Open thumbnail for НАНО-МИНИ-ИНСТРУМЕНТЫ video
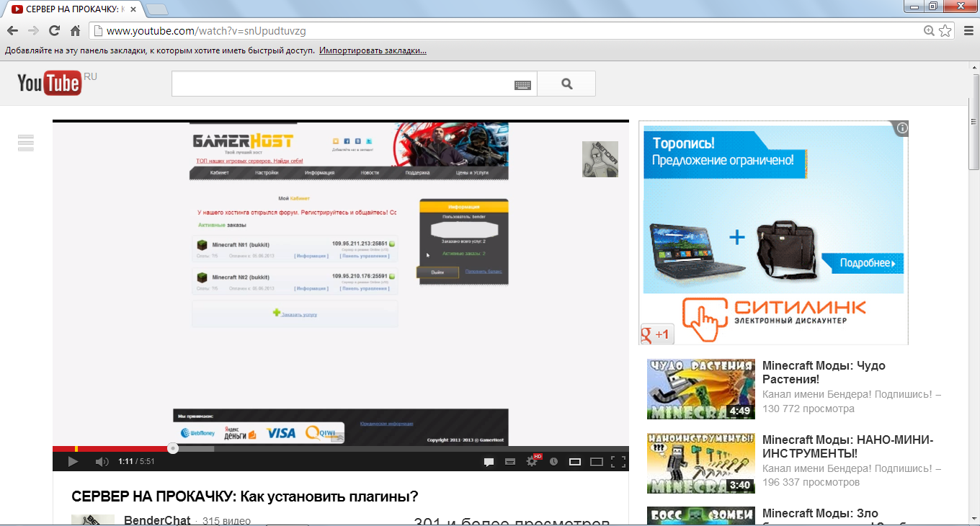The width and height of the screenshot is (980, 526). click(x=701, y=463)
